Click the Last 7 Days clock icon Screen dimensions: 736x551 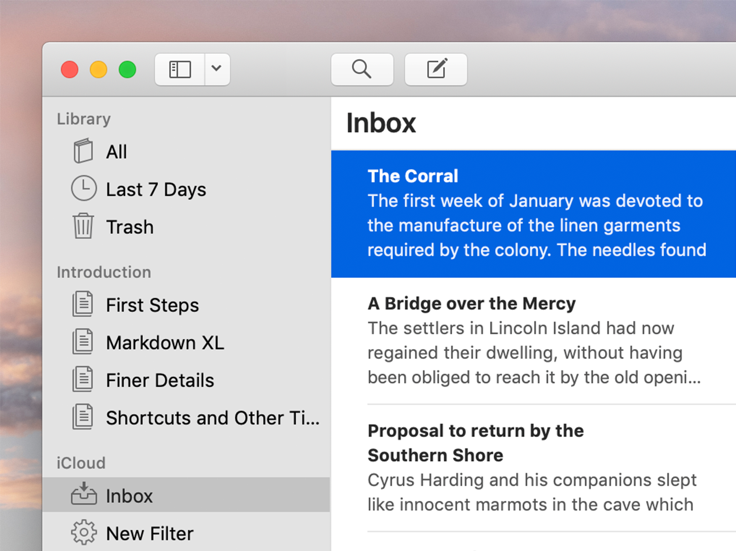84,189
